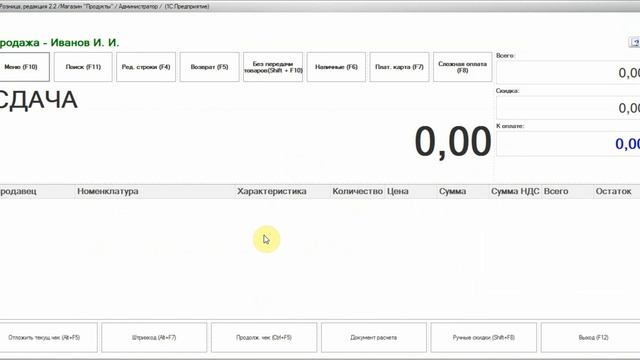640x360 pixels.
Task: Click the Характеристика column header
Action: [x=283, y=191]
